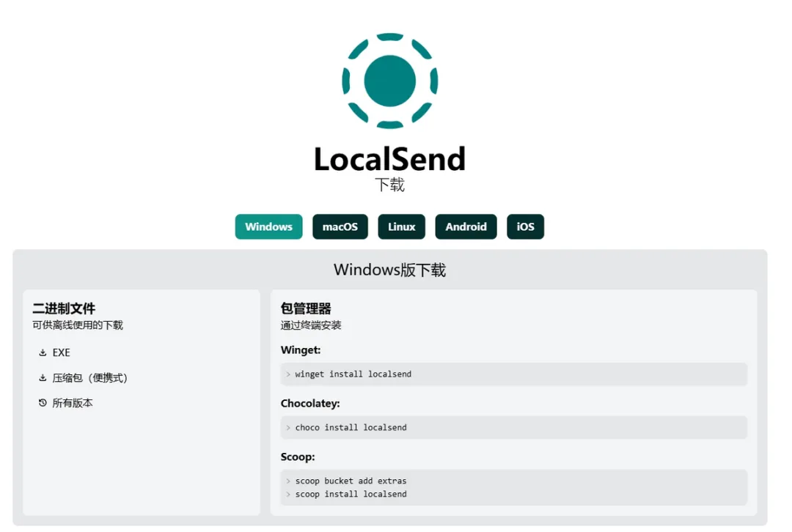This screenshot has width=792, height=532.
Task: Click the scoop install localsend line
Action: click(351, 494)
